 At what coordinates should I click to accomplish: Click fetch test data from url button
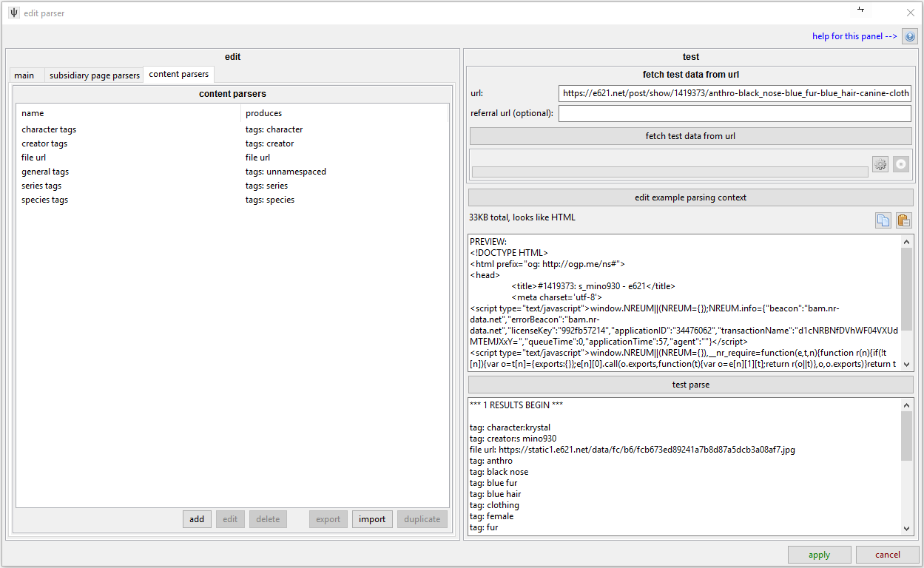(x=690, y=136)
